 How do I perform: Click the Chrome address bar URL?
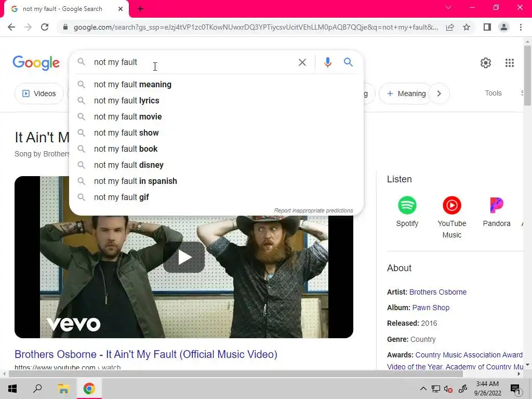[255, 27]
